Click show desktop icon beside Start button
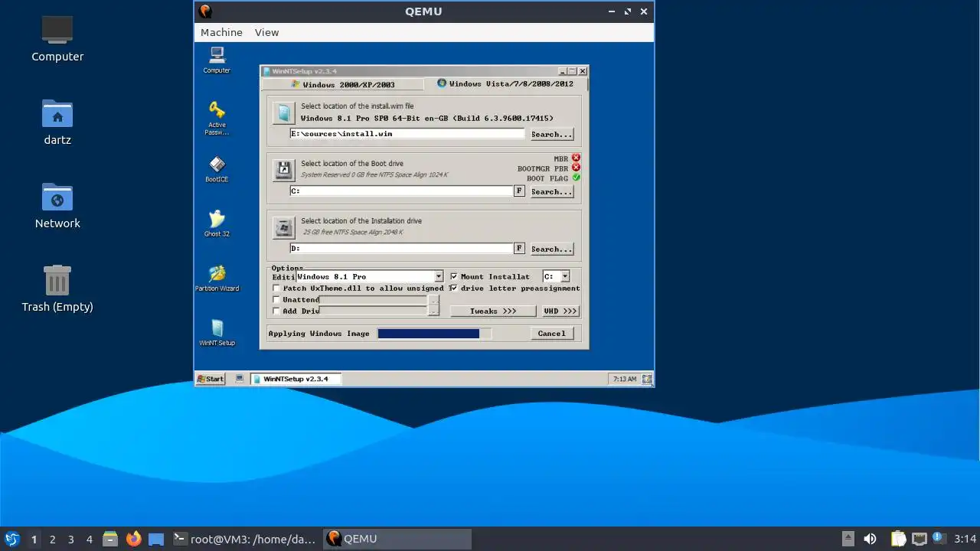The width and height of the screenshot is (980, 551). tap(240, 379)
